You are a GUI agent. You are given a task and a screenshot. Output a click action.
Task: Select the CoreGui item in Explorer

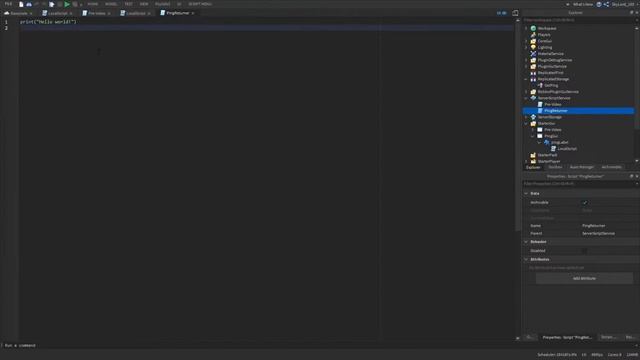click(544, 41)
